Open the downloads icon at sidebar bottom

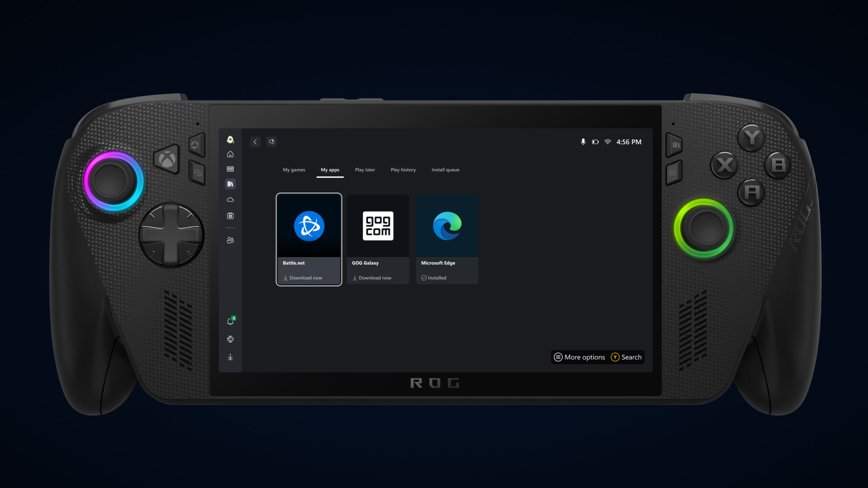[x=230, y=357]
